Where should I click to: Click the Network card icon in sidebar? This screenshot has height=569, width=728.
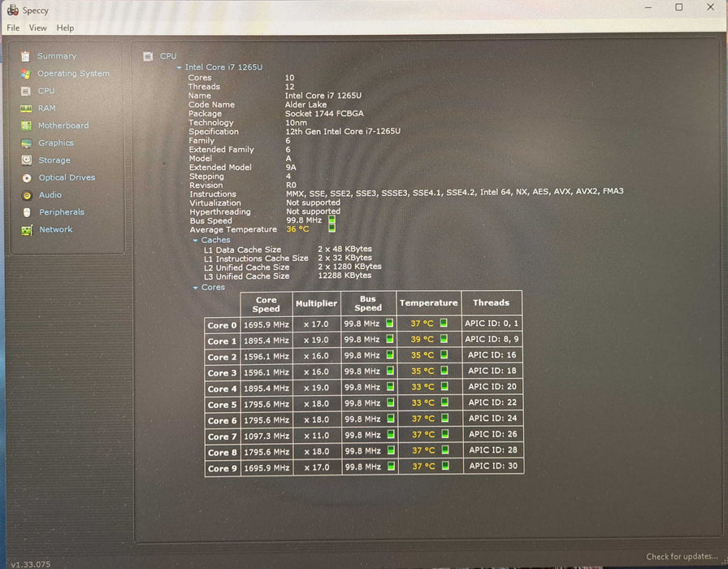click(x=27, y=230)
